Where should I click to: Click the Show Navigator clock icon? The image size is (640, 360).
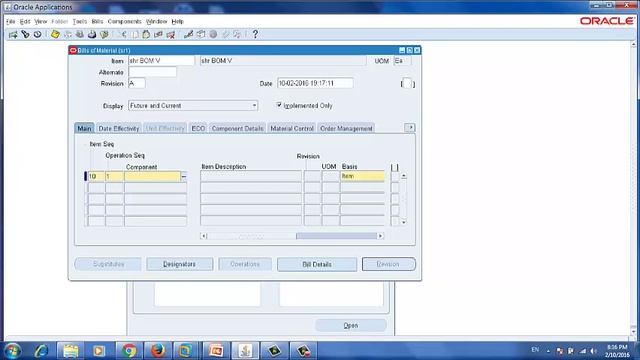[38, 34]
